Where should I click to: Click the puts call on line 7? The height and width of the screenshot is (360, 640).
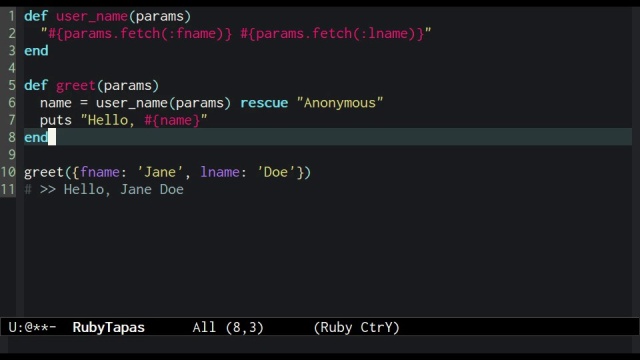tap(56, 120)
